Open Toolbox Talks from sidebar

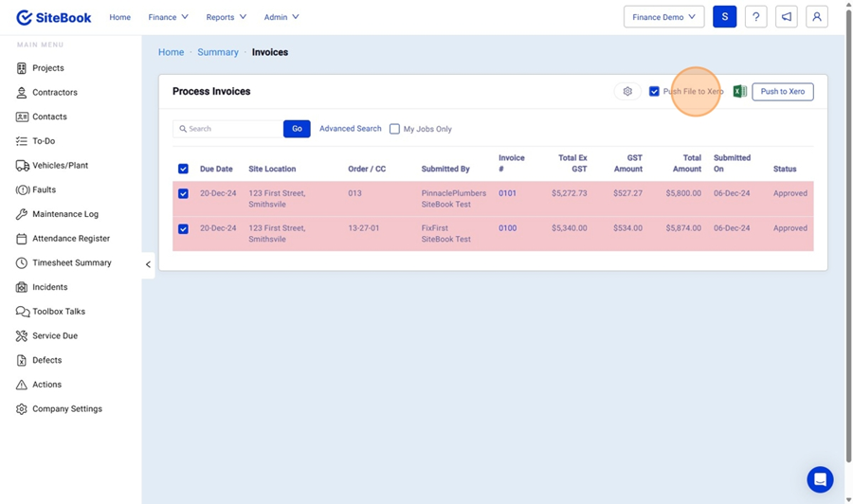[59, 312]
